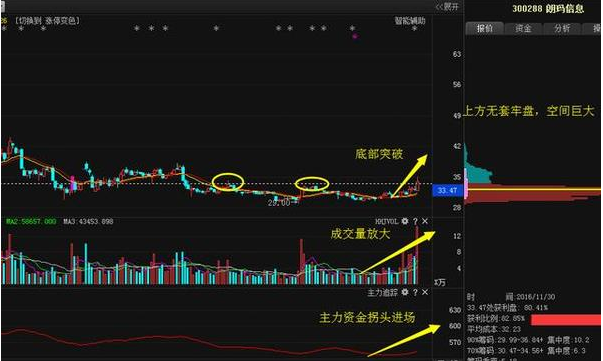This screenshot has height=361, width=603.
Task: Click the 56 price axis label
Action: pos(456,85)
